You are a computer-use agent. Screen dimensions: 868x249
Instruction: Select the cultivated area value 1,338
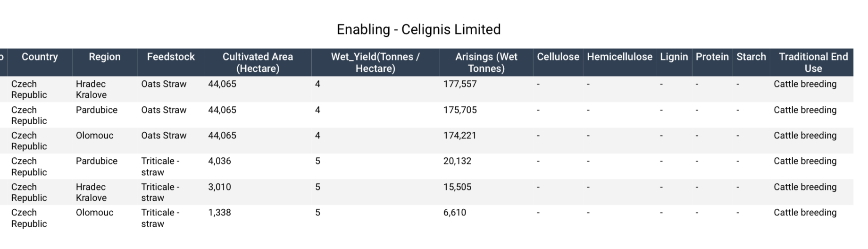pos(219,213)
